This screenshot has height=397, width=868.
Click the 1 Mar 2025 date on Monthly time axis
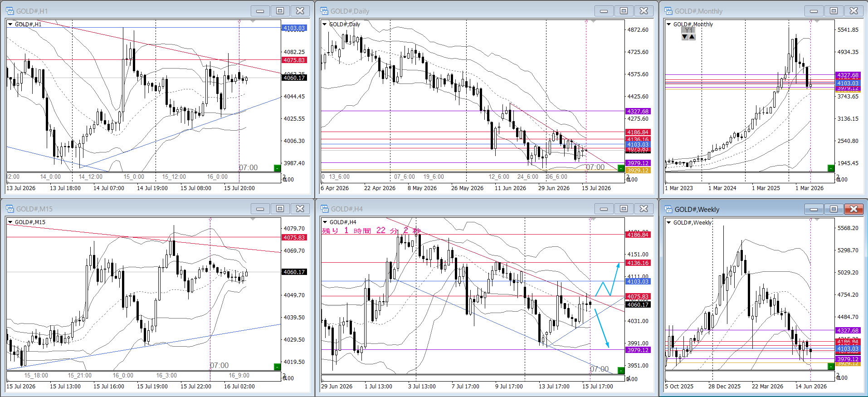click(766, 188)
